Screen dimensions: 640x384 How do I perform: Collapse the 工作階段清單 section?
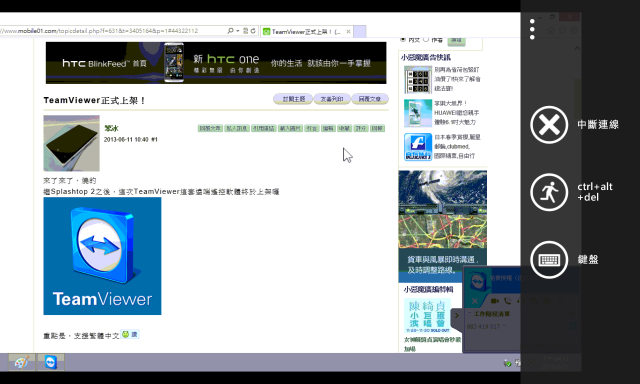469,313
